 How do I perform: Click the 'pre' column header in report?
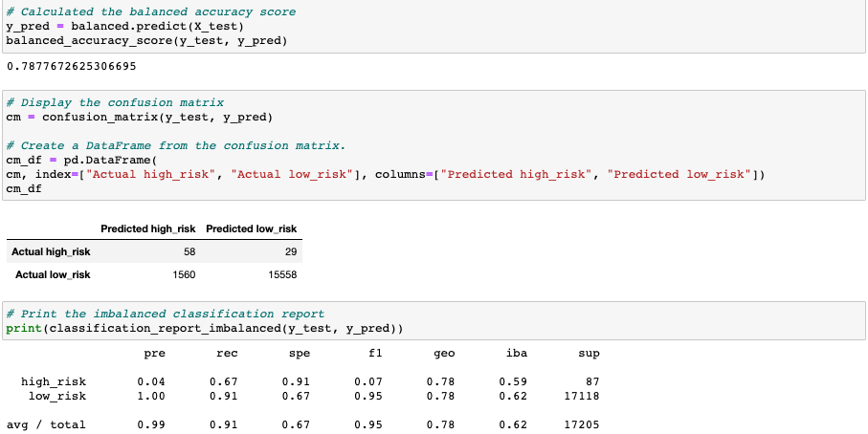154,354
